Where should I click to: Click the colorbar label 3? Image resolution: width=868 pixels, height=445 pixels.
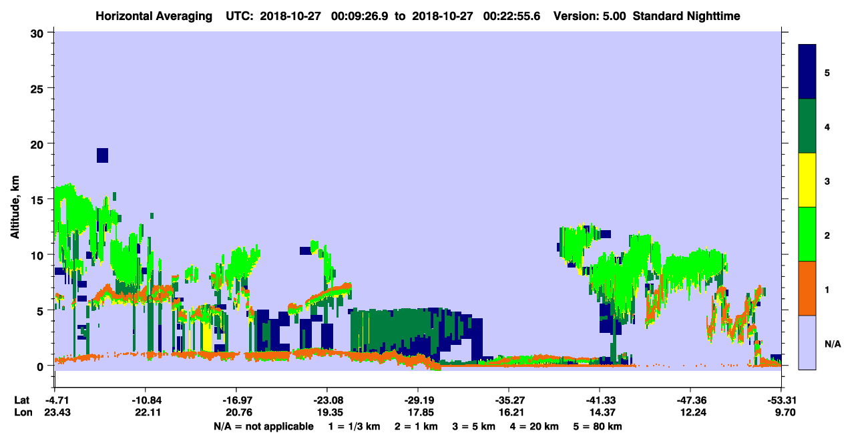(827, 181)
